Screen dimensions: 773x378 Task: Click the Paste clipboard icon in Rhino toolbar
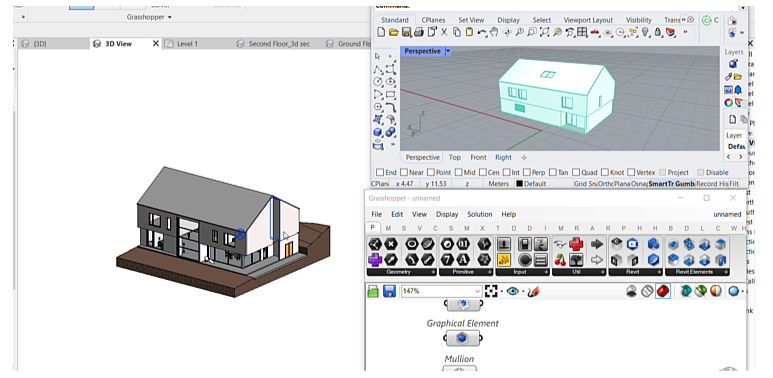pyautogui.click(x=469, y=33)
